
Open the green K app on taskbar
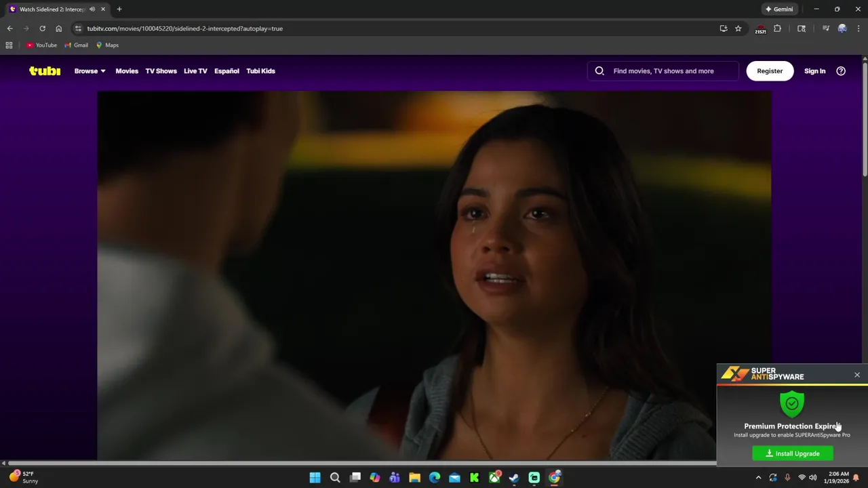474,478
